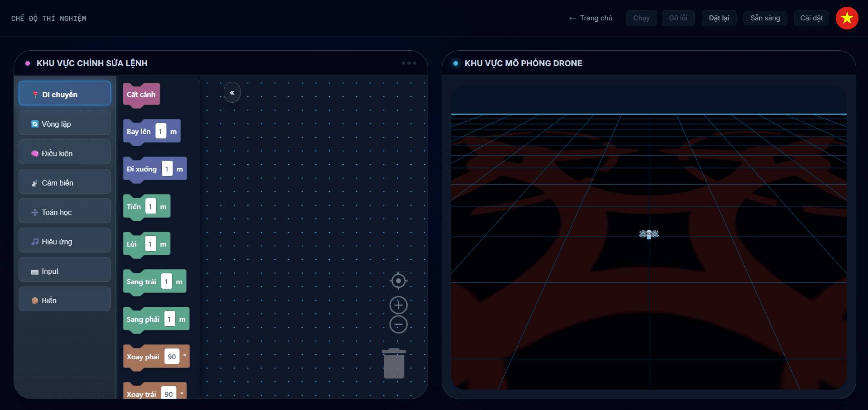The width and height of the screenshot is (868, 410).
Task: Click the Gỡ lỗi button
Action: (678, 18)
